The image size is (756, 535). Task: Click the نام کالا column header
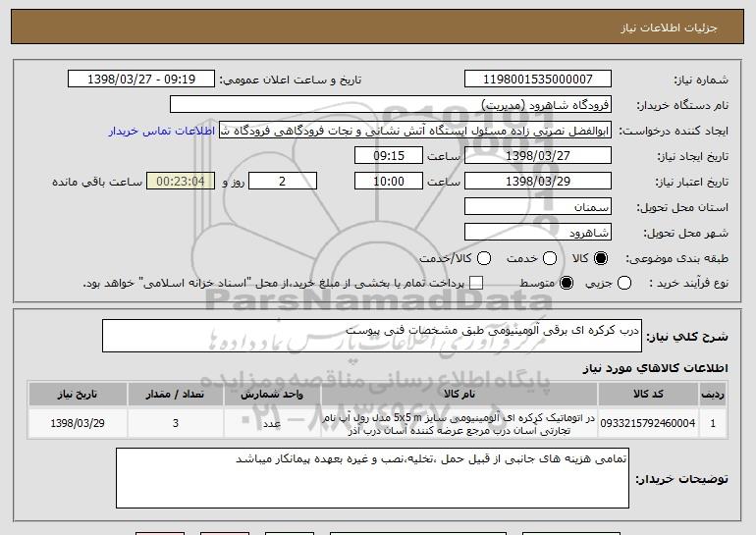[459, 395]
